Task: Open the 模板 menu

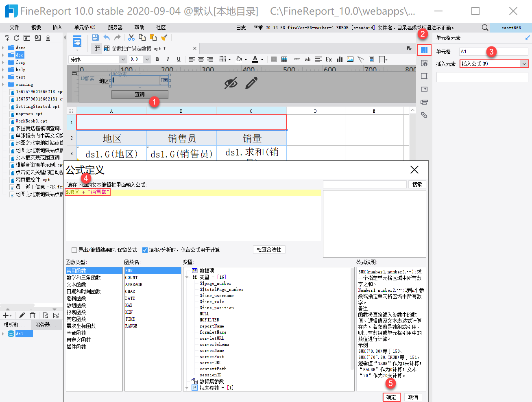Action: 36,28
